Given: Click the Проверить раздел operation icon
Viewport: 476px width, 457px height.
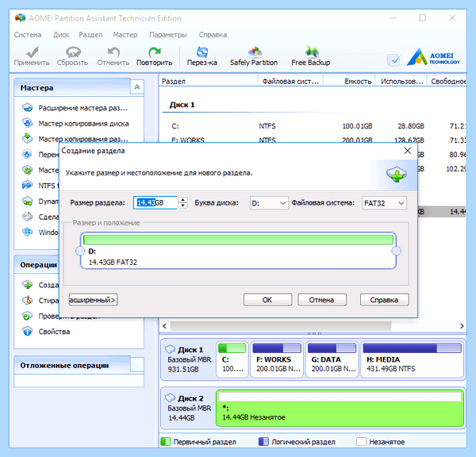Looking at the screenshot, I should point(27,316).
